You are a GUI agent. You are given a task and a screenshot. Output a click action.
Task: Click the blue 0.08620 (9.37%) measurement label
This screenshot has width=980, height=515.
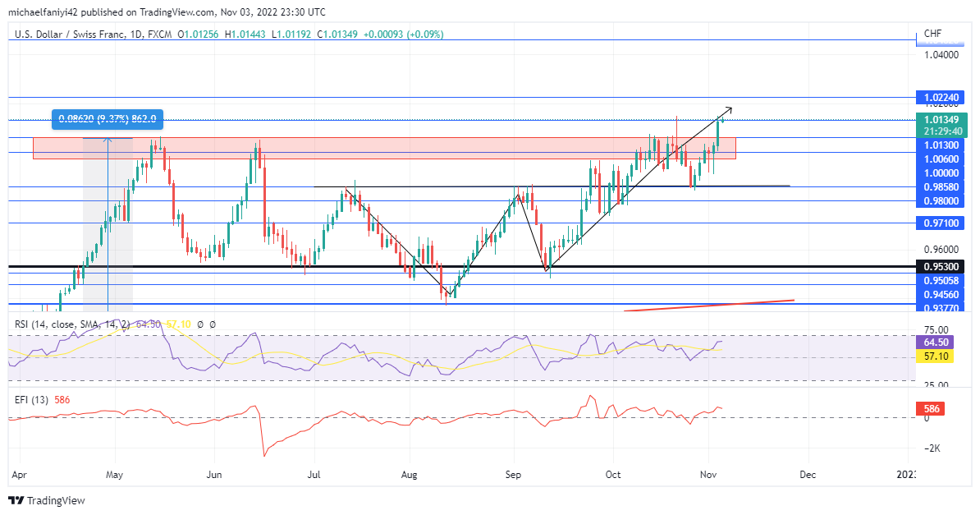[108, 119]
